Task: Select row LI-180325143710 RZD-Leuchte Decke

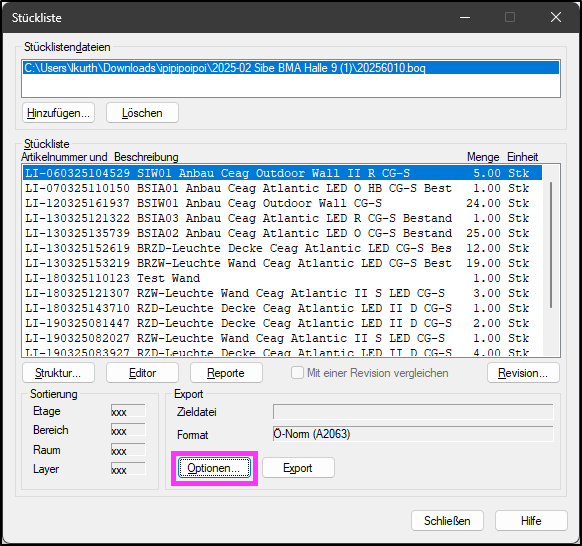Action: tap(282, 308)
